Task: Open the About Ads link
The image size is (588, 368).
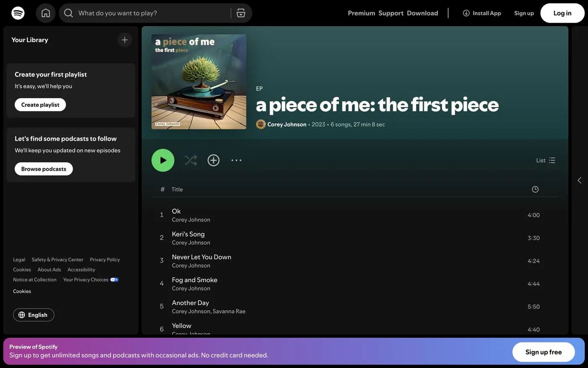Action: coord(49,270)
